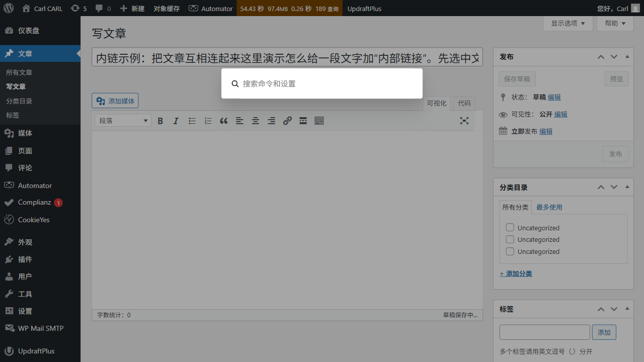This screenshot has width=644, height=362.
Task: Check the first Uncategorized category checkbox
Action: pyautogui.click(x=510, y=227)
